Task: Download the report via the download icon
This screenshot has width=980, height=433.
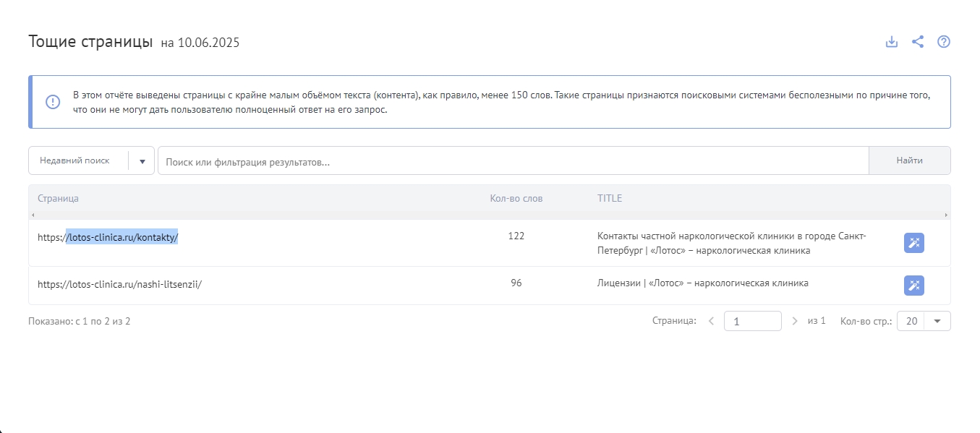Action: [x=892, y=42]
